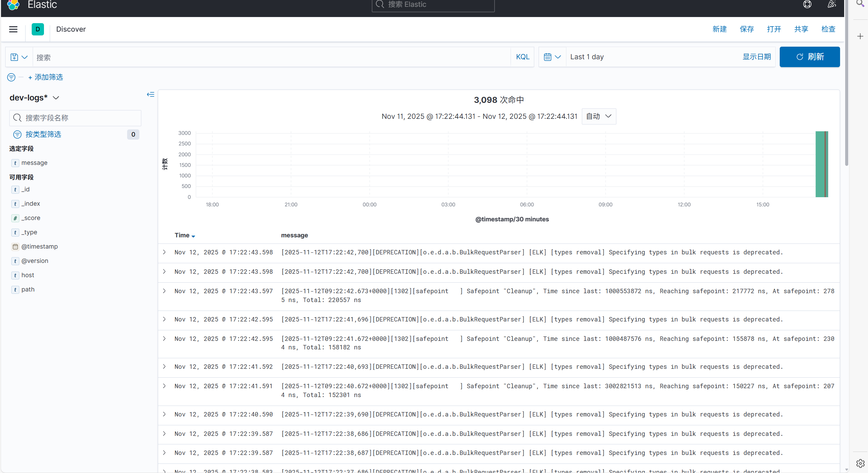Toggle the KQL query language switch
Screen dimensions: 868x473
(522, 57)
